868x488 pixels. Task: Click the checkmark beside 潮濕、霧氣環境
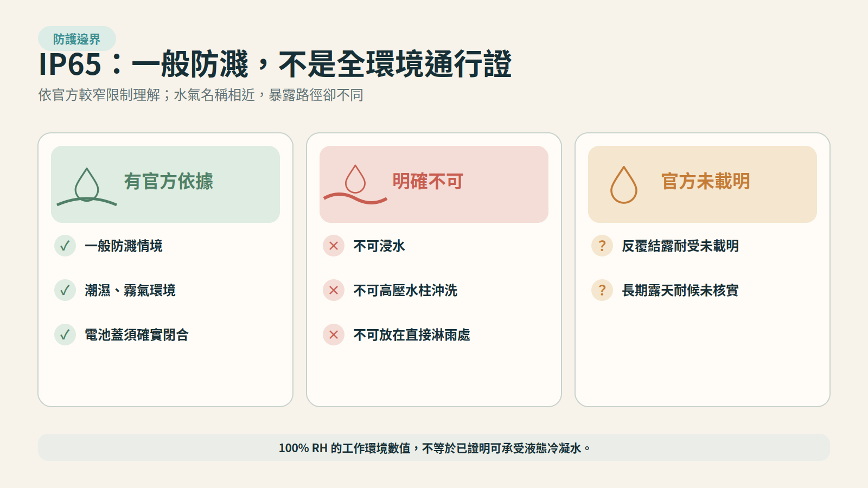[x=65, y=291]
